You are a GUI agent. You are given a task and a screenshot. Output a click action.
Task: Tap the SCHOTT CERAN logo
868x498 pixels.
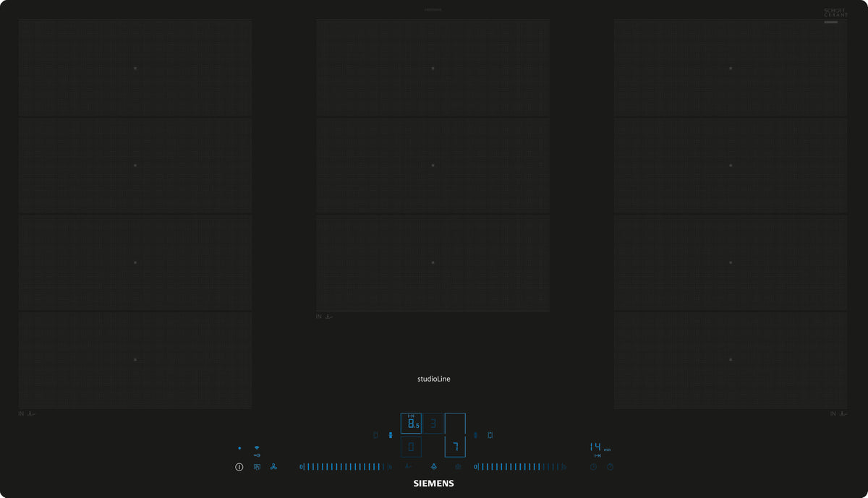point(835,13)
